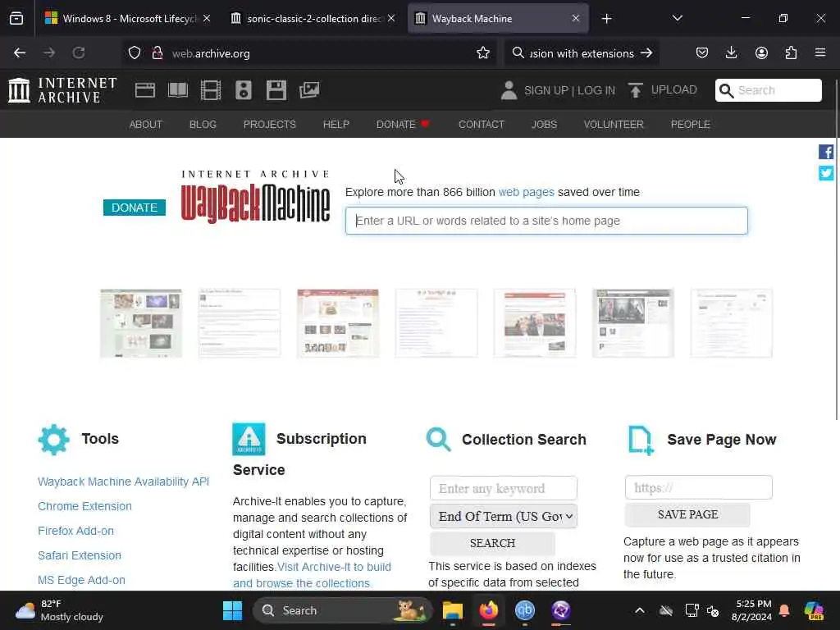Open the Pocket save icon
Viewport: 840px width, 630px height.
(x=702, y=53)
